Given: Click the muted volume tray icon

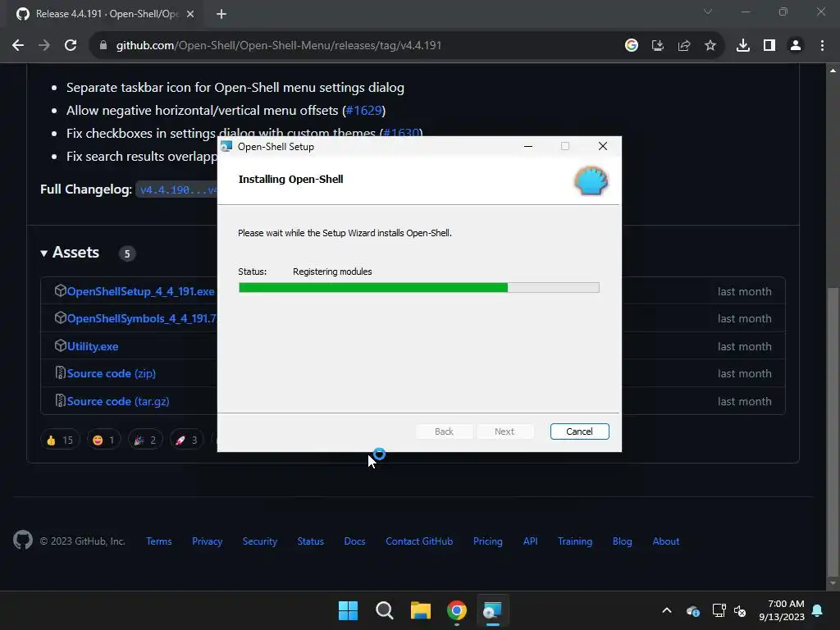Looking at the screenshot, I should [740, 610].
